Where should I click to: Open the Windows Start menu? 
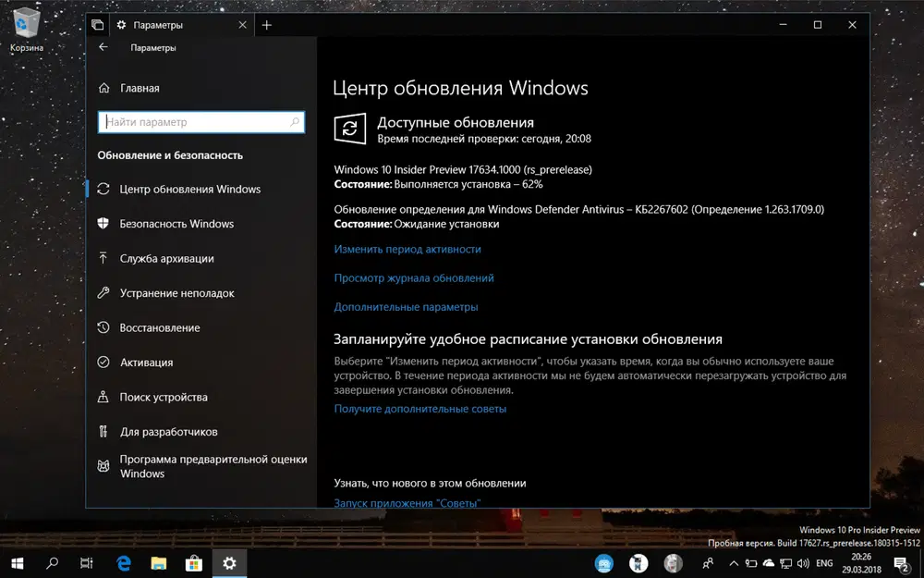17,563
